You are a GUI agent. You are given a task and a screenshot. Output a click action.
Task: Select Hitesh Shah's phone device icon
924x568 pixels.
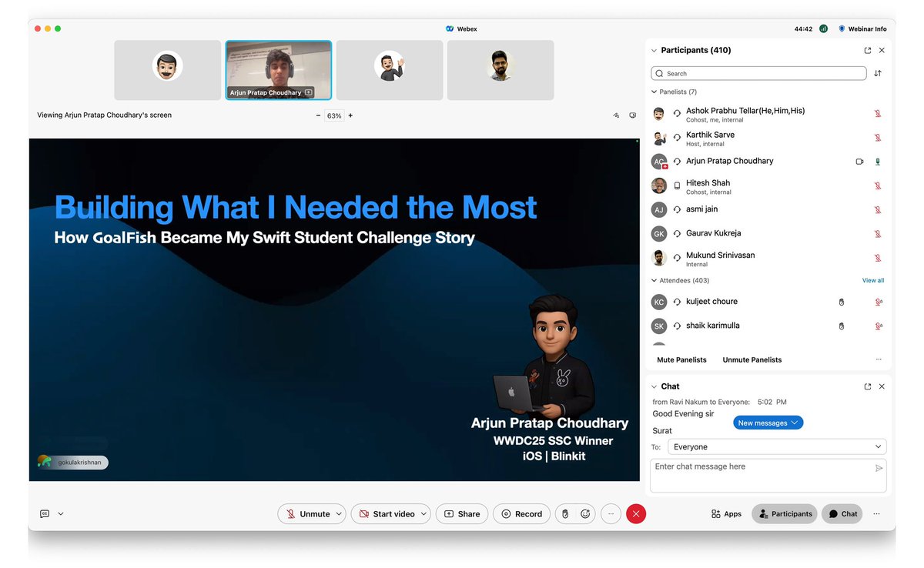tap(677, 185)
